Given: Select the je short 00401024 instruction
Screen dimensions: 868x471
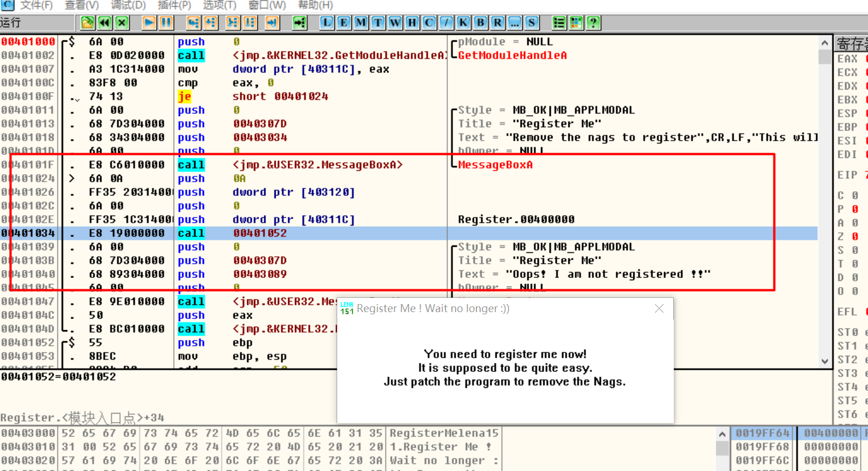Looking at the screenshot, I should 409,96.
